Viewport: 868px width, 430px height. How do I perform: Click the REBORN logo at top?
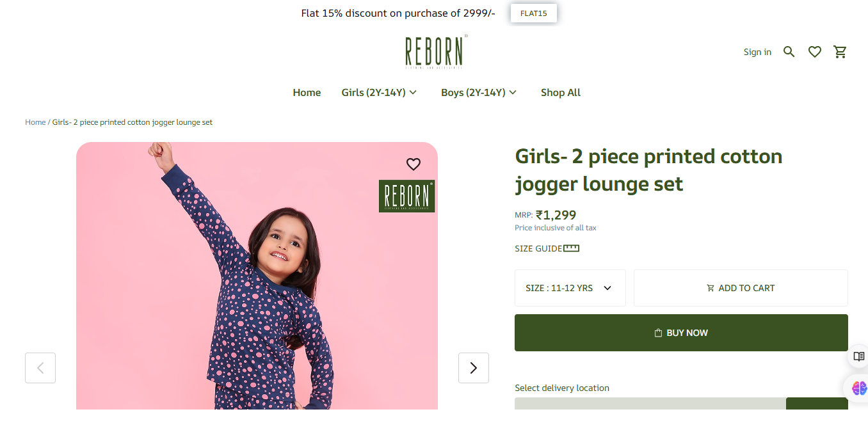pos(435,52)
